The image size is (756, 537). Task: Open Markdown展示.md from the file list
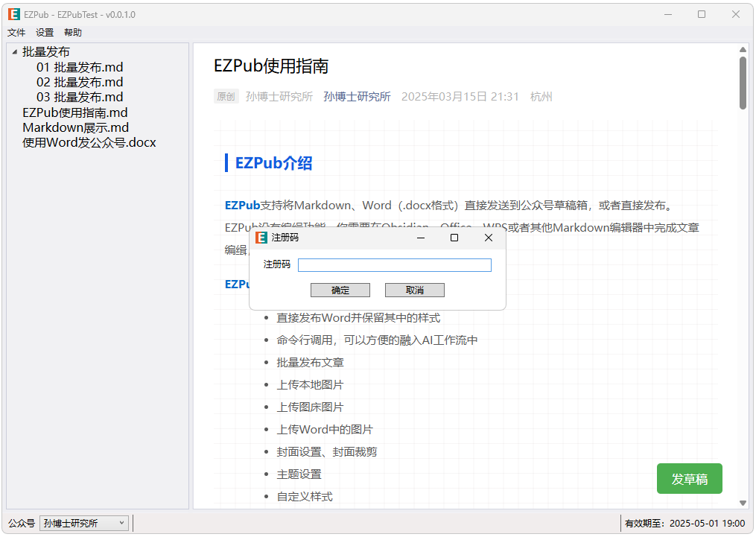[75, 127]
